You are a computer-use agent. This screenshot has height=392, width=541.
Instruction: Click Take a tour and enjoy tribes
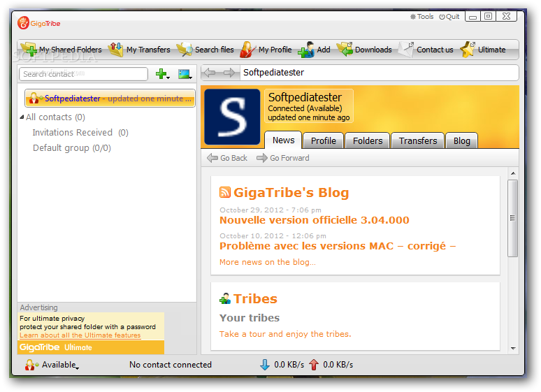285,334
